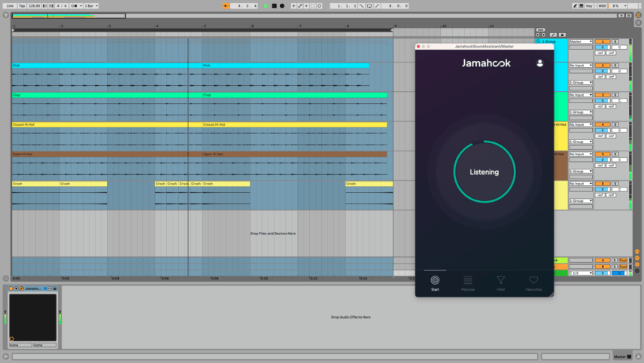644x363 pixels.
Task: Toggle the MIDI map mode button
Action: click(603, 6)
